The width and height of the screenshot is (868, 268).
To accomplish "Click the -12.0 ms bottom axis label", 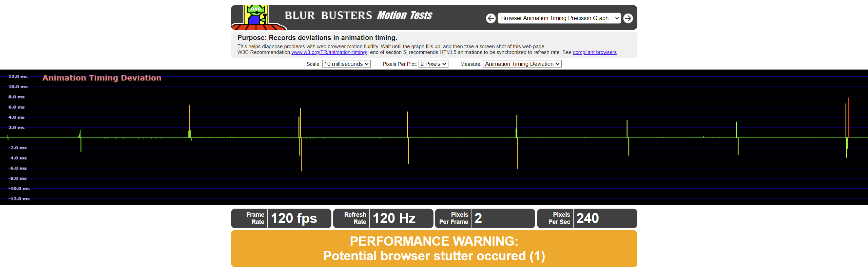I will tap(19, 199).
